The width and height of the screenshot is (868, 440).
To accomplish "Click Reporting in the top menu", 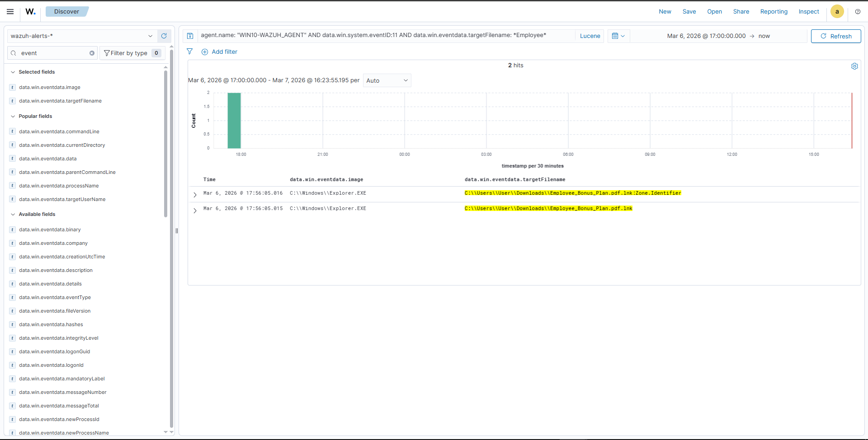I will click(x=774, y=12).
